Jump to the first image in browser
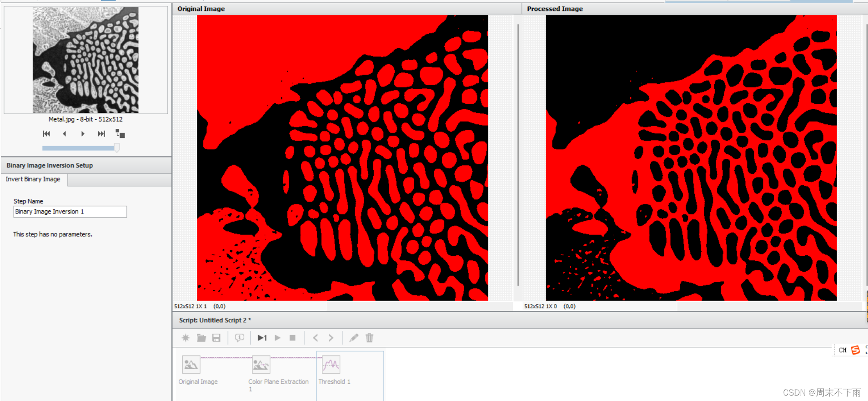868x401 pixels. tap(46, 133)
